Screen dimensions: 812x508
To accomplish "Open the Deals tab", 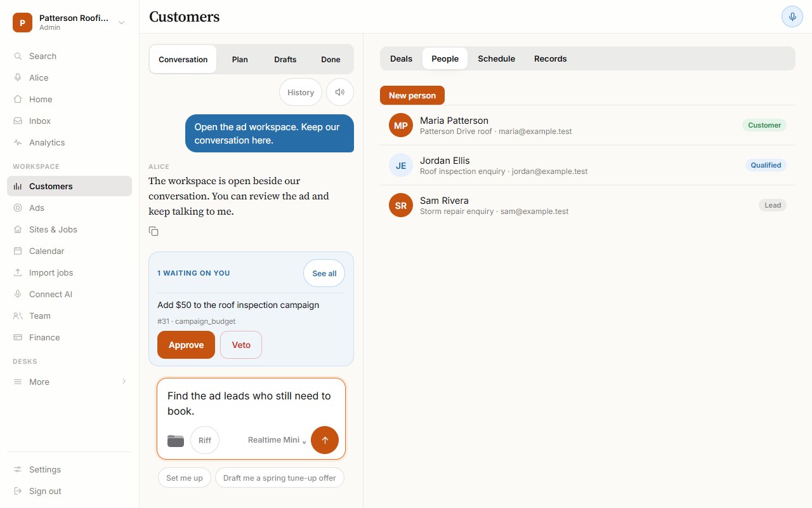I will pos(401,58).
